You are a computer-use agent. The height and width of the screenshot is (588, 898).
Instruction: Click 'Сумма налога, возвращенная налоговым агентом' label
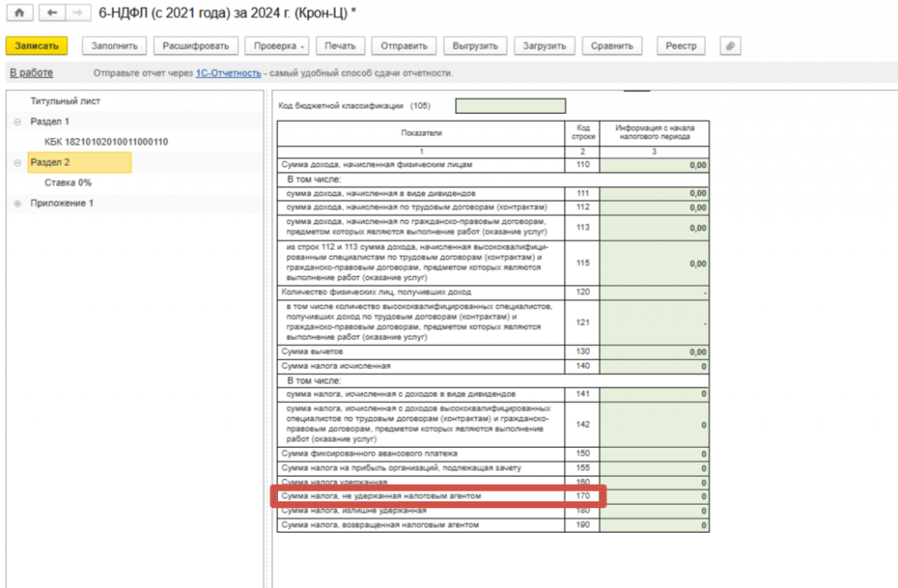click(381, 524)
